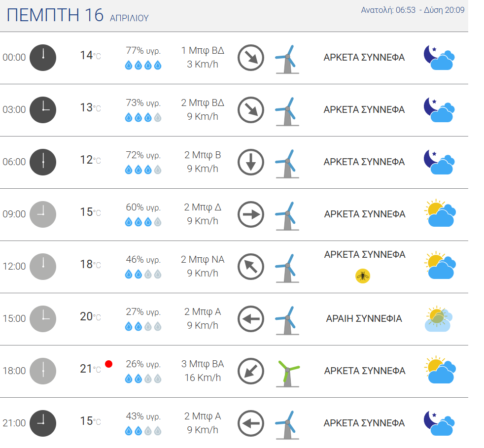Click the ΠΕΜΠΤΗ 16 date heading

coord(55,15)
